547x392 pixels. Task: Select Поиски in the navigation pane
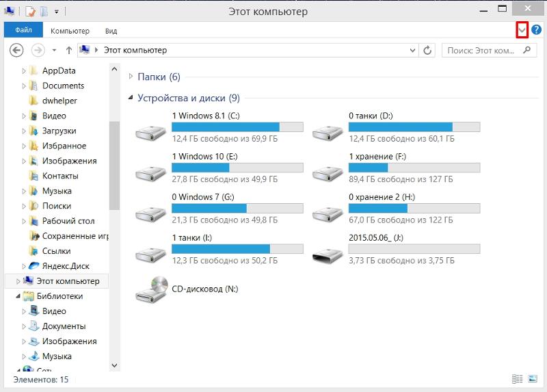[x=57, y=206]
